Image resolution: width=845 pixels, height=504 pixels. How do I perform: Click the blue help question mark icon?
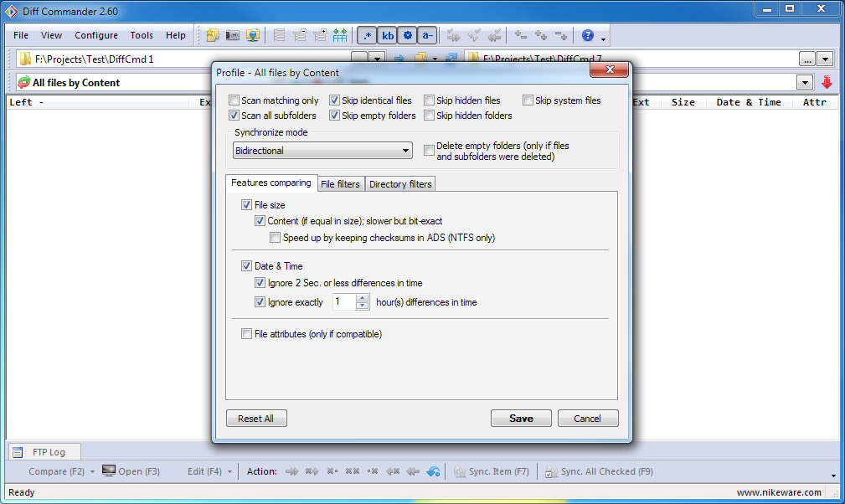pos(588,35)
